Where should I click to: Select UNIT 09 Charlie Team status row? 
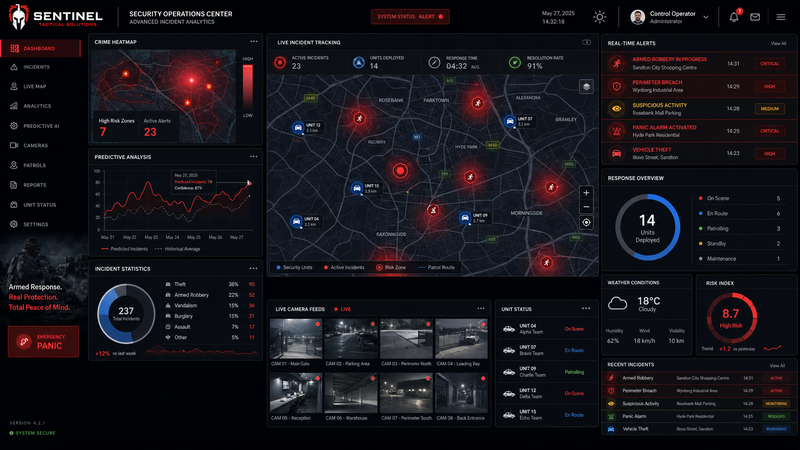pos(546,372)
